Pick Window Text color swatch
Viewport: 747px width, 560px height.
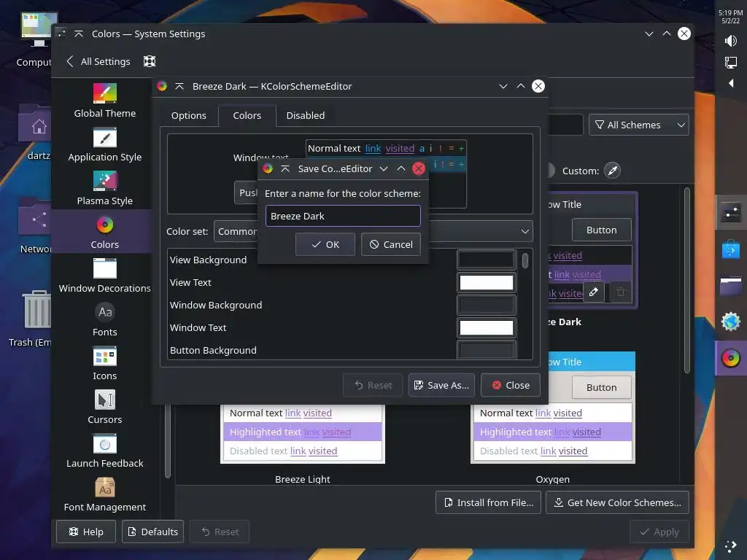pyautogui.click(x=487, y=327)
